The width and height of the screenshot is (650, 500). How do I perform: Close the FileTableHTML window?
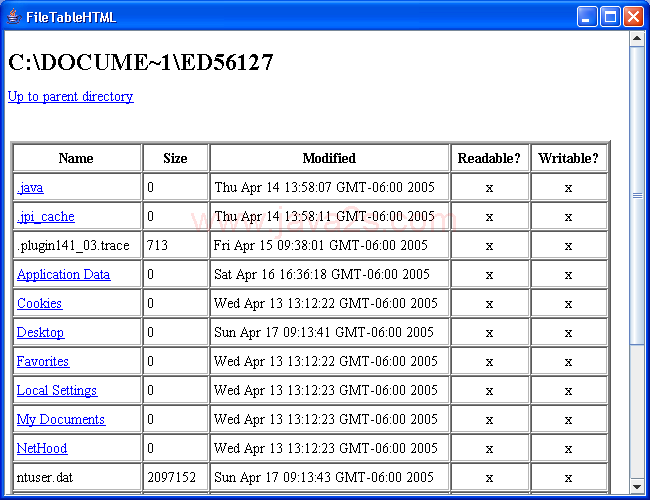click(633, 17)
